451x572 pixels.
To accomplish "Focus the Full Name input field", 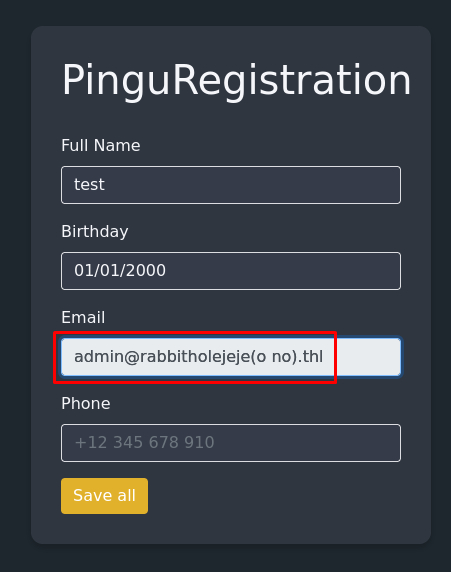I will pyautogui.click(x=231, y=185).
